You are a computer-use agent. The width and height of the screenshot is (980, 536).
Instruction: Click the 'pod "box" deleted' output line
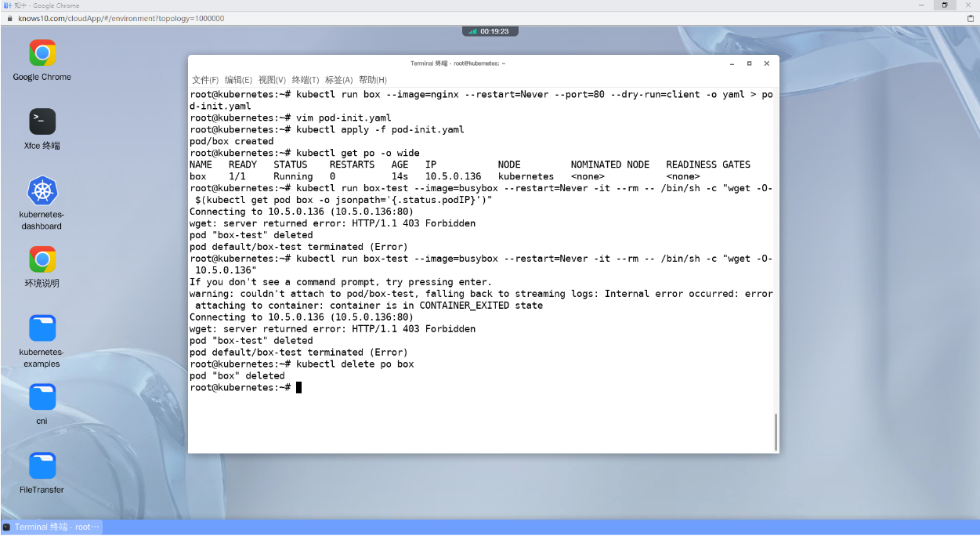[x=237, y=376]
